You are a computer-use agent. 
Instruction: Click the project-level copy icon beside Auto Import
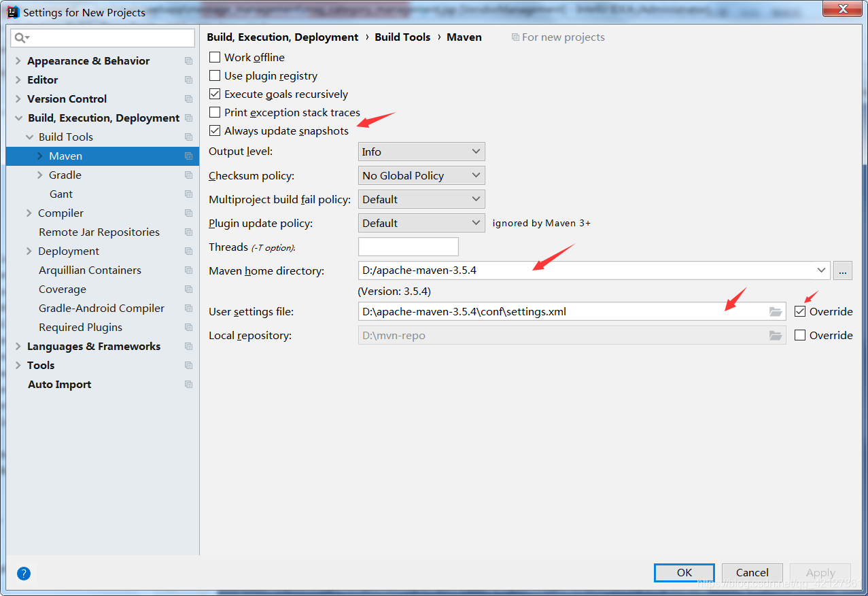(x=188, y=385)
